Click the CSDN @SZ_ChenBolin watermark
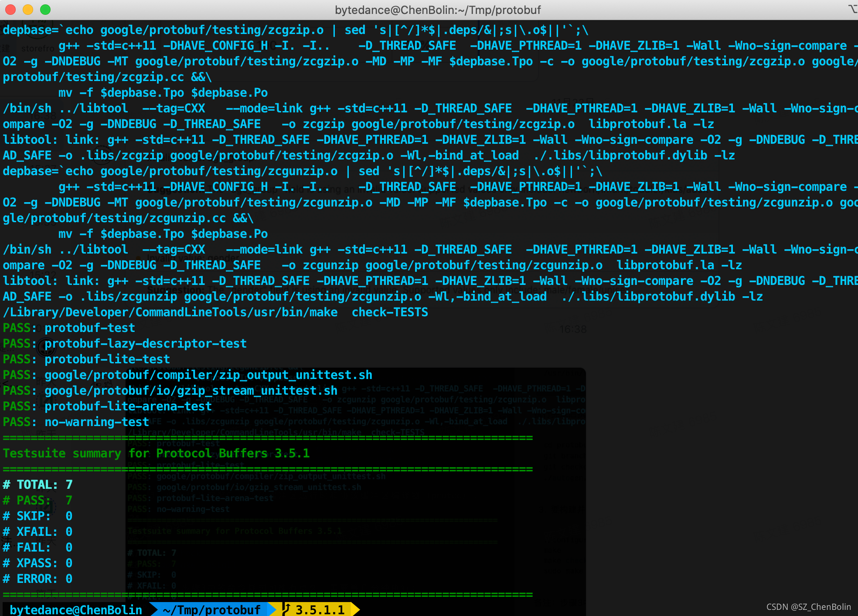The image size is (858, 616). click(808, 607)
